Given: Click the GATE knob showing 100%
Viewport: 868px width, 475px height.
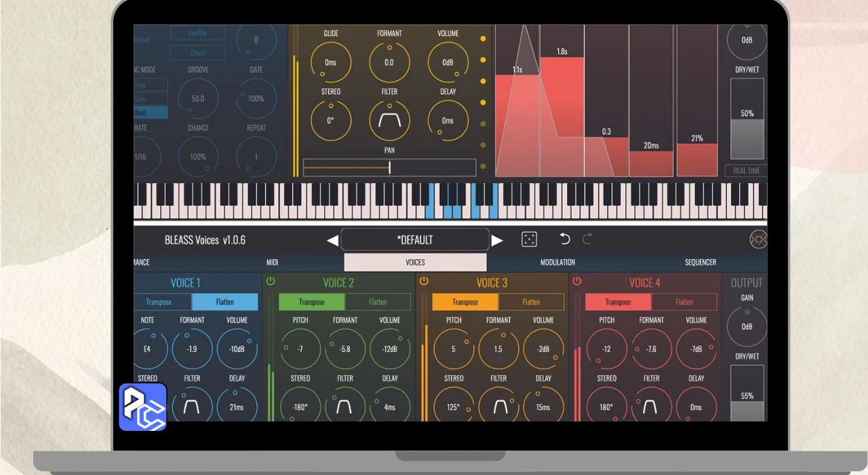Looking at the screenshot, I should 256,98.
